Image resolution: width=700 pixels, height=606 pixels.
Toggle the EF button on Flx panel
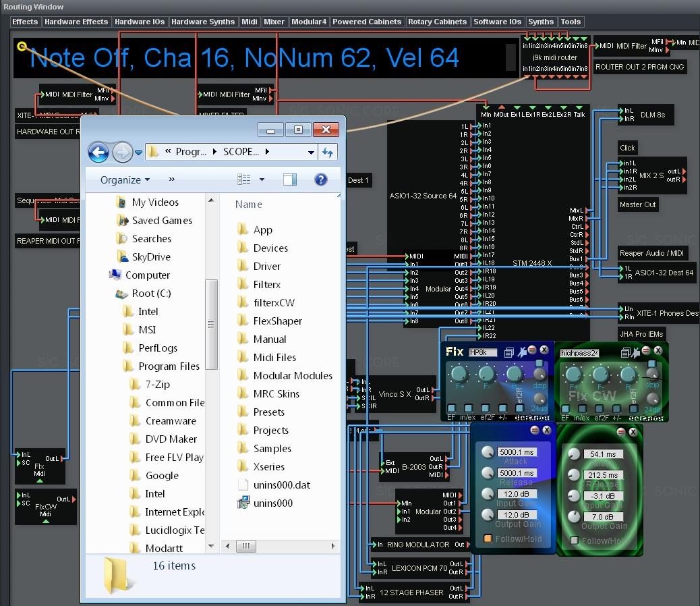[452, 409]
